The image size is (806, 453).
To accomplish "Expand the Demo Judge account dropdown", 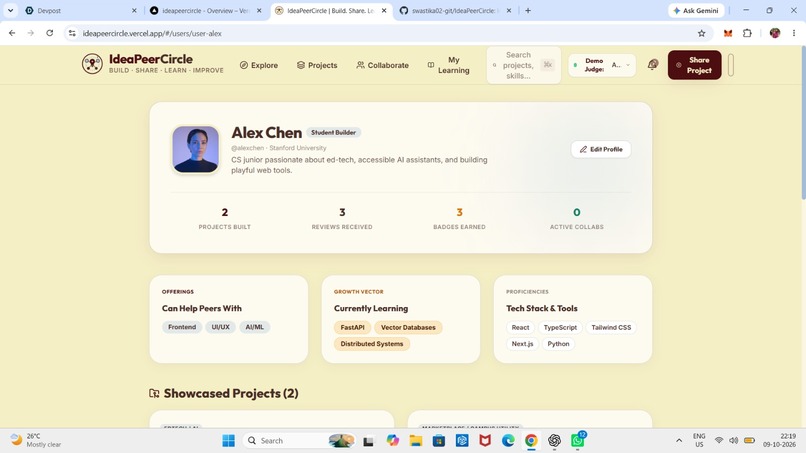I will [x=602, y=65].
